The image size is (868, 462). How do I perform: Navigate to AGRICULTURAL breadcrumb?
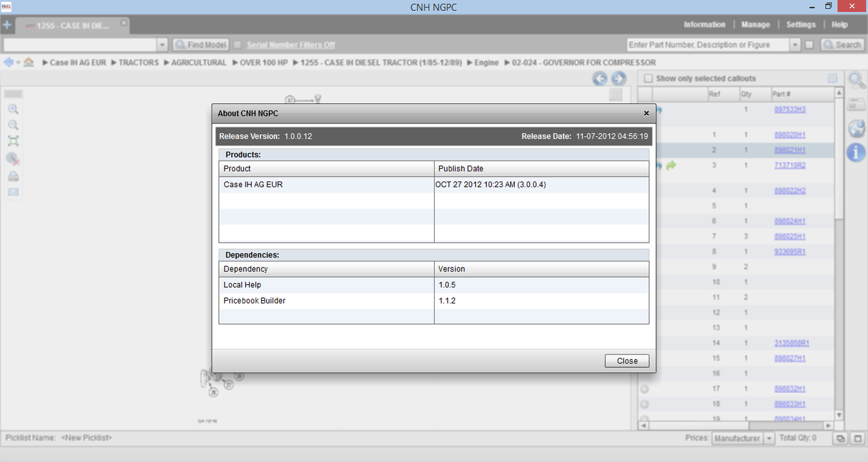point(199,62)
